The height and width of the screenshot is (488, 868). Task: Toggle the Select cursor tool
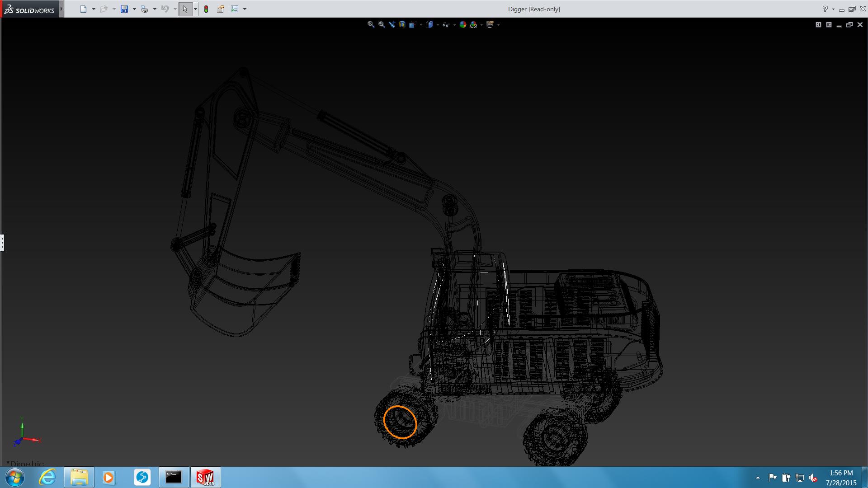(x=185, y=9)
